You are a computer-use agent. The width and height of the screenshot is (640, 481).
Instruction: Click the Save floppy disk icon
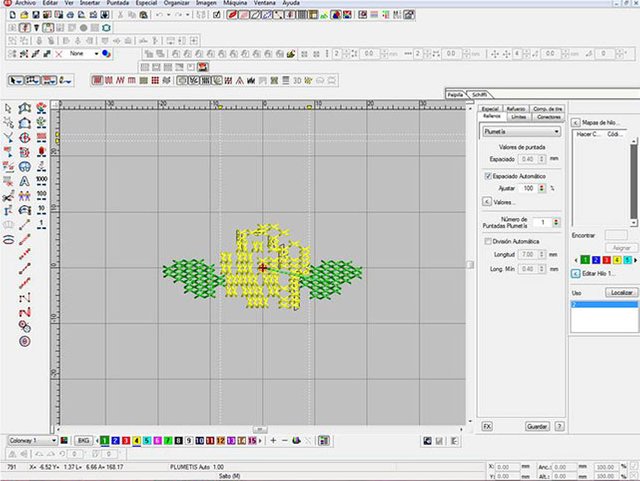coord(36,15)
